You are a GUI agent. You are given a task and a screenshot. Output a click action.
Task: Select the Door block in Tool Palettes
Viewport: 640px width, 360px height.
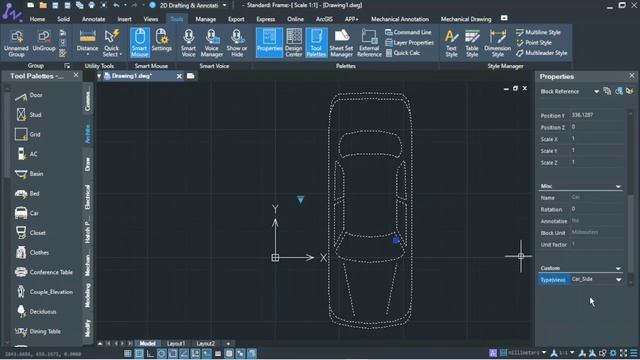click(29, 95)
